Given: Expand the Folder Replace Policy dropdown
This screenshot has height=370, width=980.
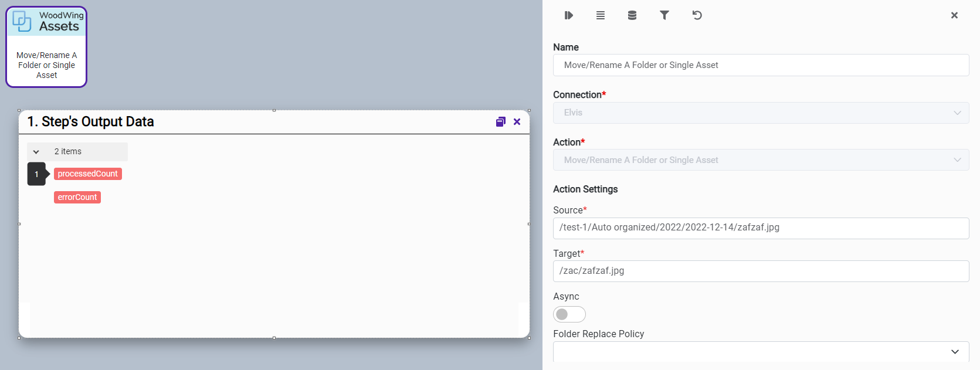Looking at the screenshot, I should (x=760, y=351).
